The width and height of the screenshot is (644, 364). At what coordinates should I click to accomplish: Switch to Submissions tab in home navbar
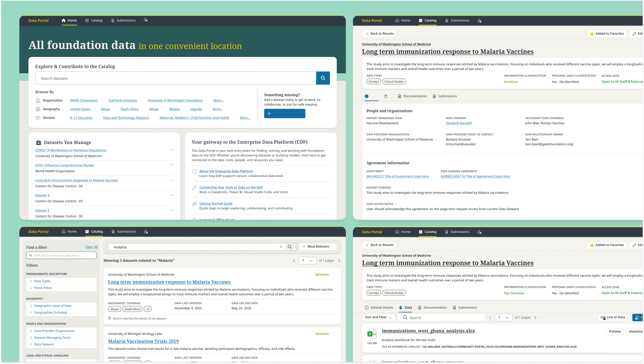(x=123, y=20)
